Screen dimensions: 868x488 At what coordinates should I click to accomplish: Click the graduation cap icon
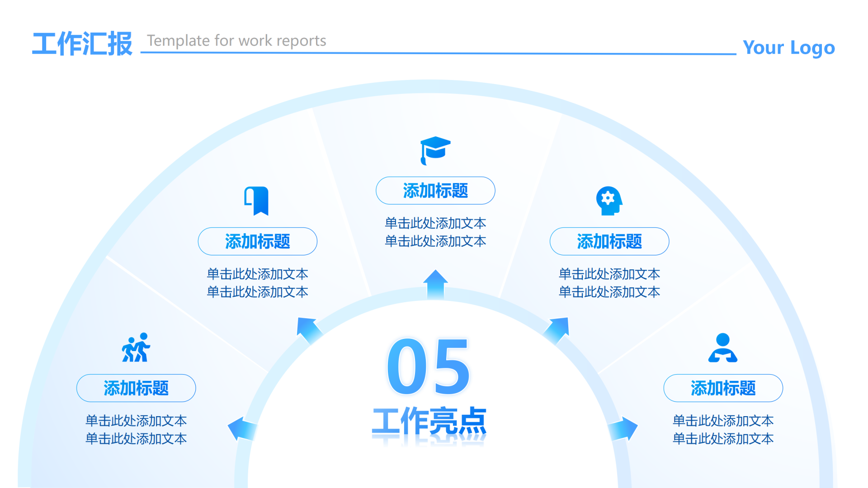pos(435,150)
